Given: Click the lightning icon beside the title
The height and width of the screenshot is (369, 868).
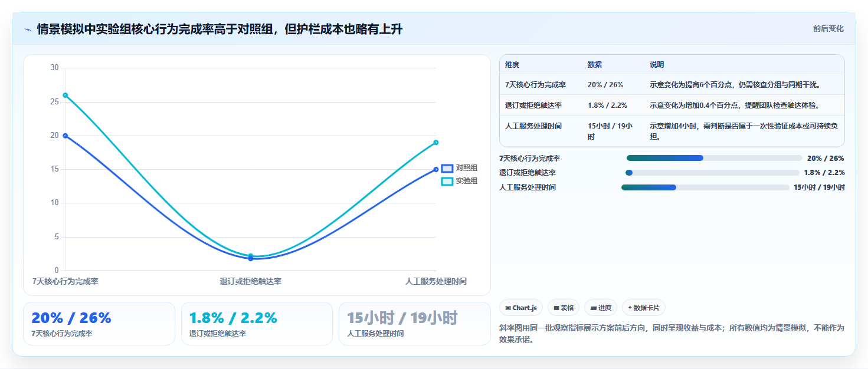Looking at the screenshot, I should [28, 29].
